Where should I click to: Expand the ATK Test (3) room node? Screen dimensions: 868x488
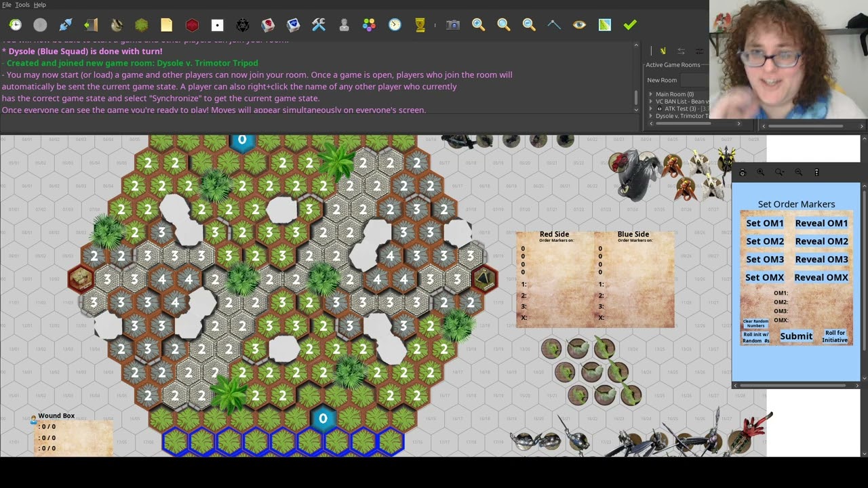(650, 108)
